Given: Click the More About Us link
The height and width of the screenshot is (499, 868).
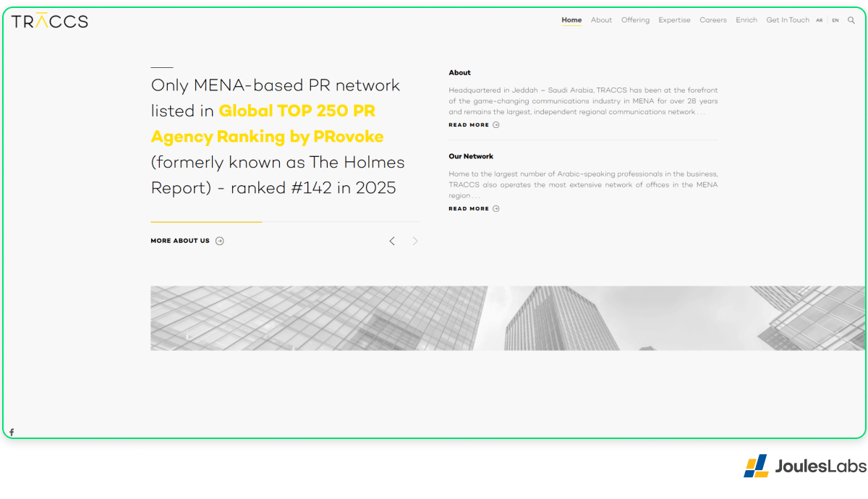Looking at the screenshot, I should (x=180, y=241).
